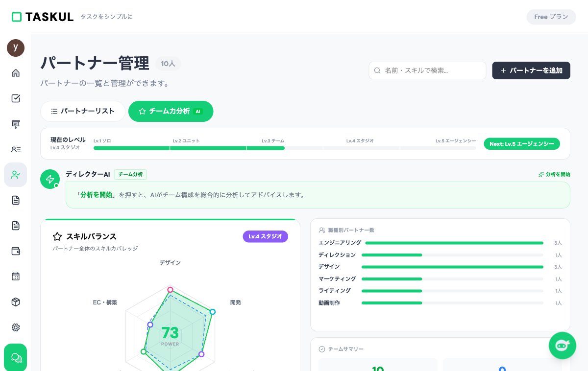Open settings gear in sidebar
588x371 pixels.
[16, 327]
